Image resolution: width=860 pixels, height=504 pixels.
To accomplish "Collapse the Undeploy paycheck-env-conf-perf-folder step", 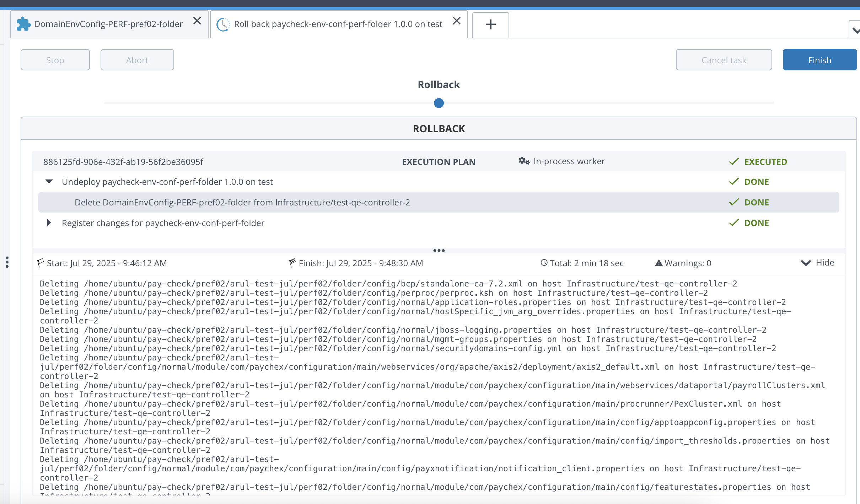I will point(49,182).
